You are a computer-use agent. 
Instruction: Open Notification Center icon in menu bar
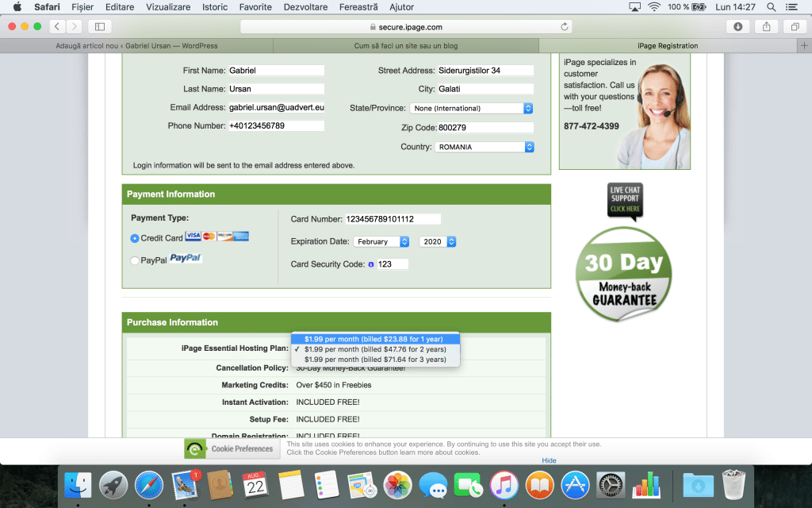coord(791,6)
